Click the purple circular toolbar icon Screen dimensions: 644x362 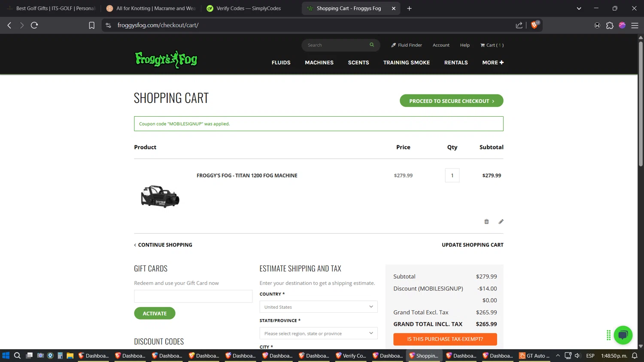tap(622, 25)
